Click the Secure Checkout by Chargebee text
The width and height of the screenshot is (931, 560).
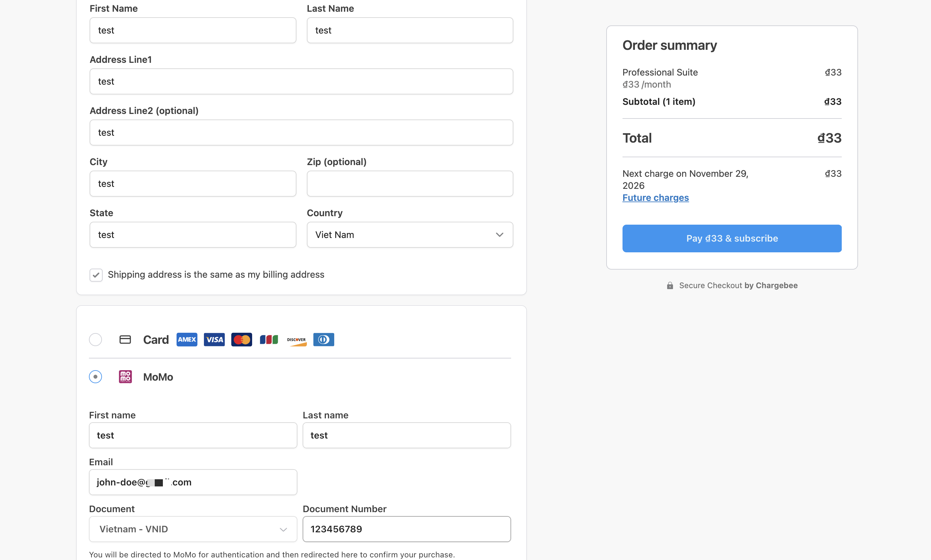click(738, 286)
